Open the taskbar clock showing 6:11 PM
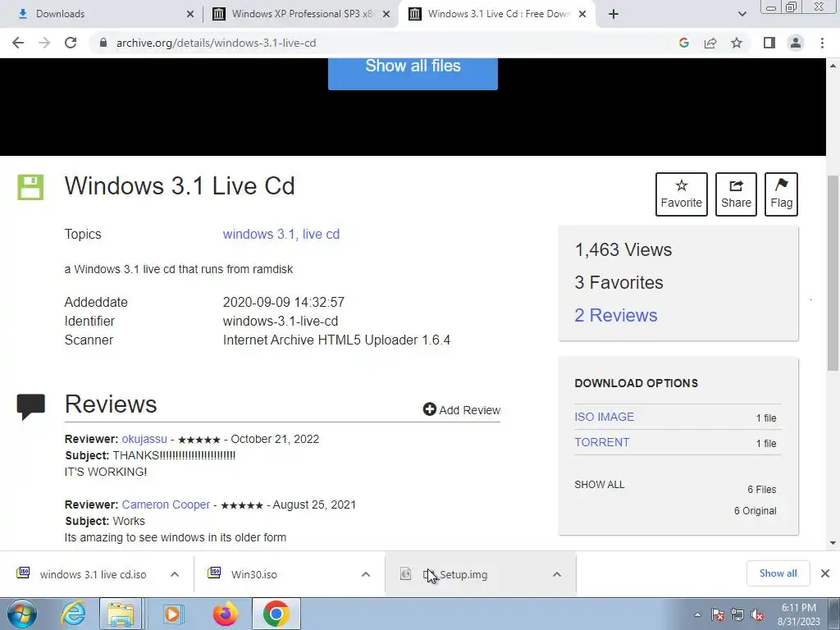840x630 pixels. (799, 614)
